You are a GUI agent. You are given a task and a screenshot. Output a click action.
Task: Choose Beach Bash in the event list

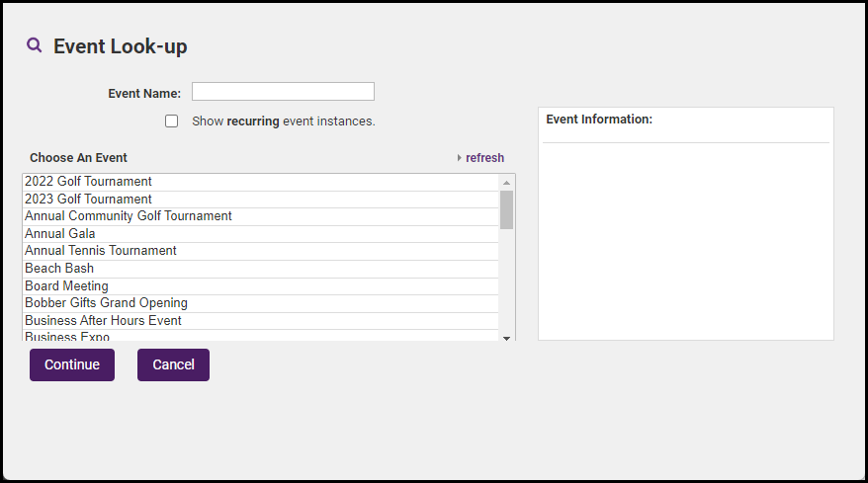(x=59, y=269)
